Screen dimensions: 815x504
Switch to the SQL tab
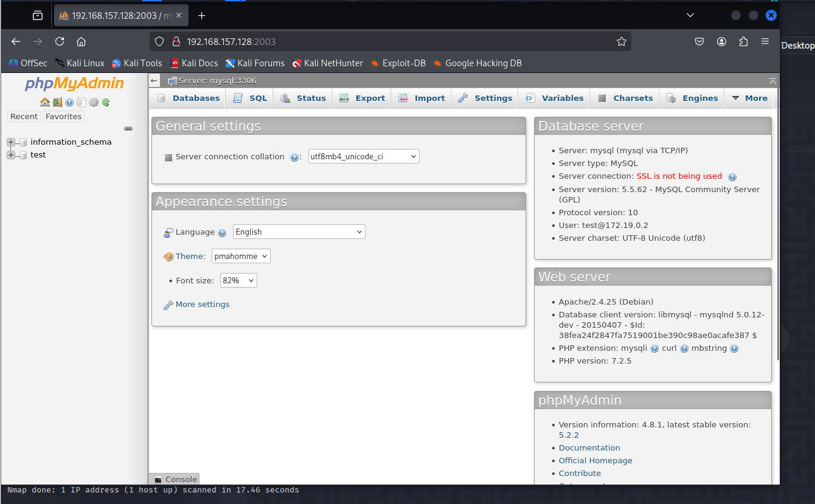pyautogui.click(x=250, y=98)
